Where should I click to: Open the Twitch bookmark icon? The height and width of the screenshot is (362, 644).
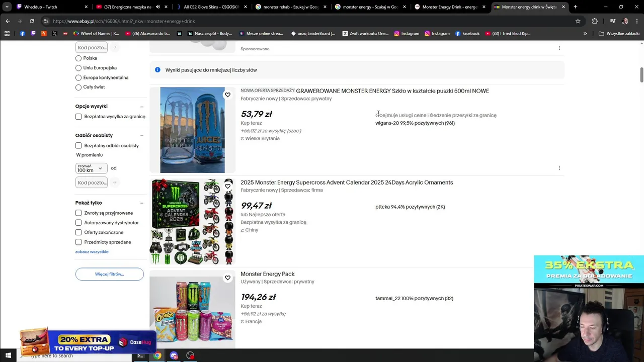(x=33, y=34)
